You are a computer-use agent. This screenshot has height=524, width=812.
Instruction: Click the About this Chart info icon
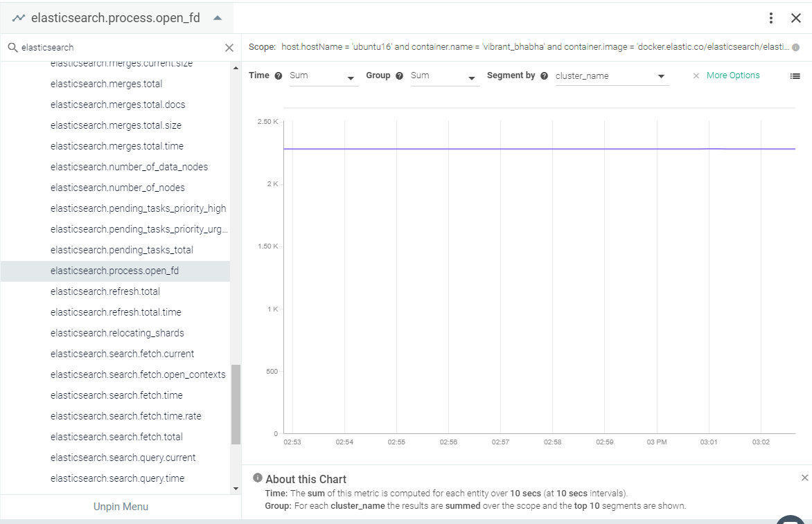(x=257, y=478)
